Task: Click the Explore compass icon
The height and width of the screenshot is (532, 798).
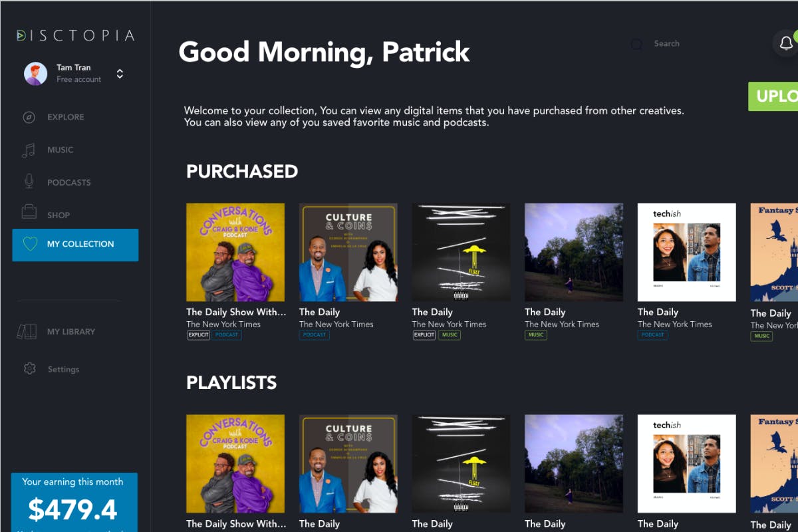Action: coord(29,117)
